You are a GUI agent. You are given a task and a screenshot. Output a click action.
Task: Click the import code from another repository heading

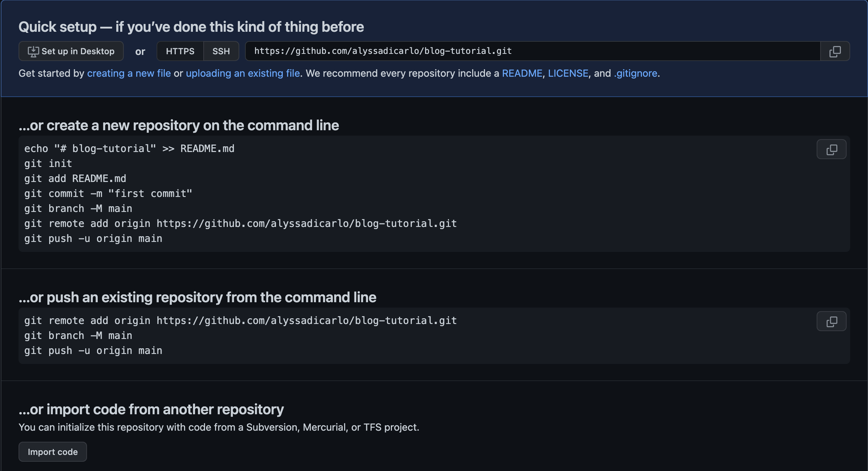151,410
